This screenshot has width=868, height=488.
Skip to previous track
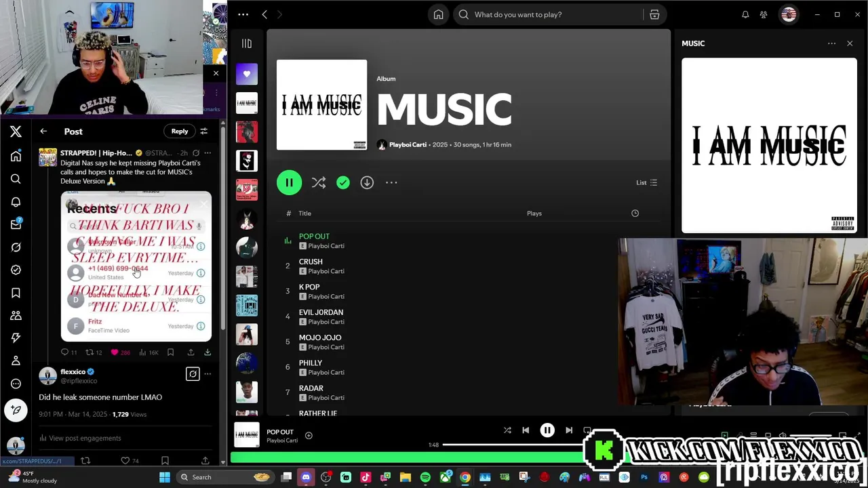click(x=526, y=430)
